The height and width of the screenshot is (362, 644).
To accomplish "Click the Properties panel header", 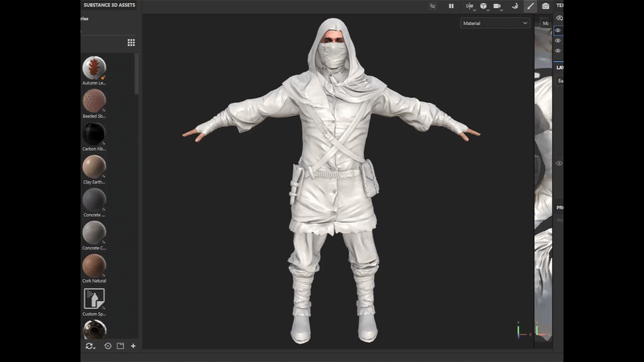I will (x=559, y=208).
